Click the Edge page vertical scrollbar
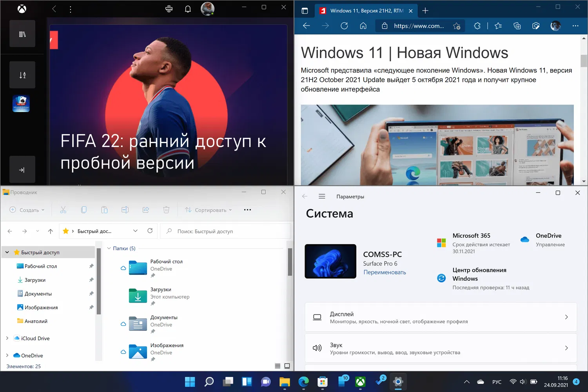This screenshot has width=588, height=392. [x=584, y=61]
